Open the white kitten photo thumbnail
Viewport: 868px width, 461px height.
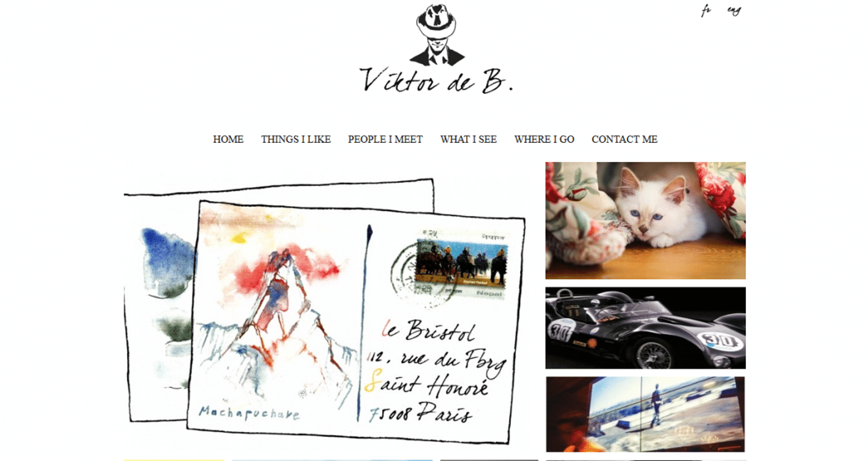tap(645, 220)
